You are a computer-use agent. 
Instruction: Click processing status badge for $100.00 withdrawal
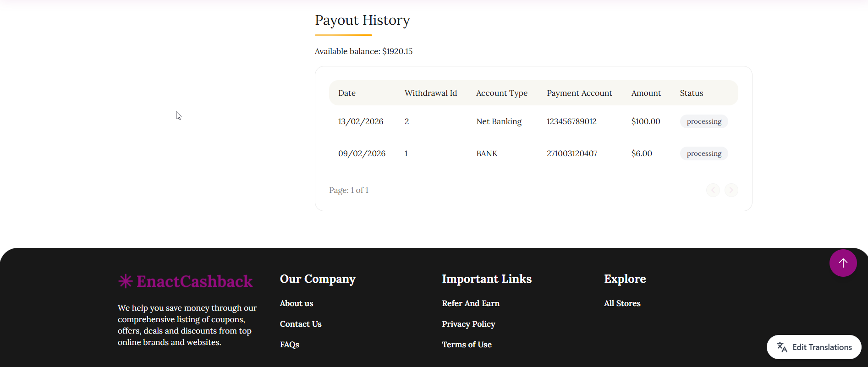[704, 121]
